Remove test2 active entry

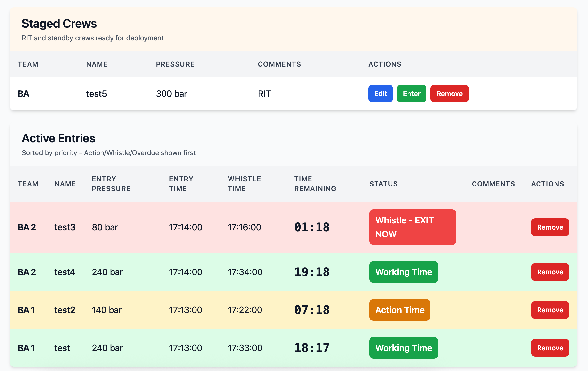coord(550,310)
